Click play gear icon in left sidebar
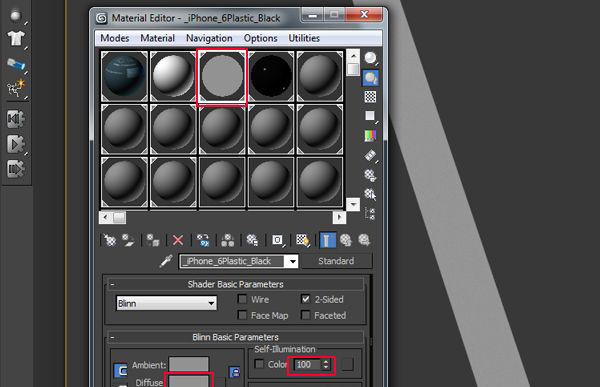This screenshot has width=600, height=387. 16,144
